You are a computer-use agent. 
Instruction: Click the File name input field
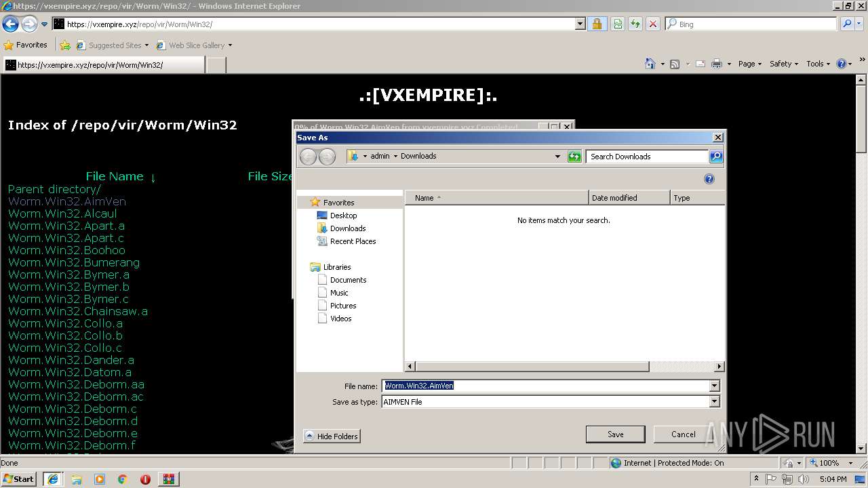[545, 386]
